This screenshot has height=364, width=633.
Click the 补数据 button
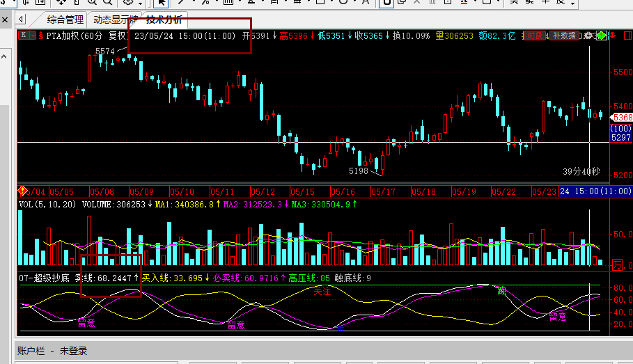tap(564, 35)
